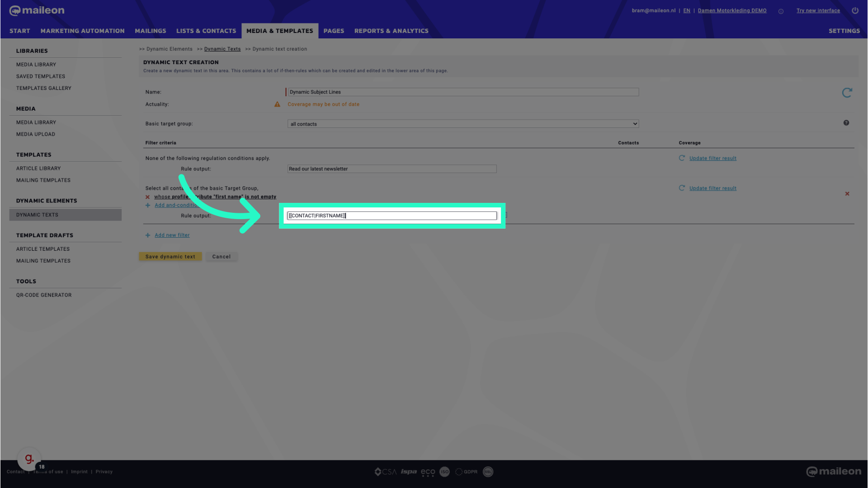Click the warning triangle next to Actuality

[x=277, y=104]
